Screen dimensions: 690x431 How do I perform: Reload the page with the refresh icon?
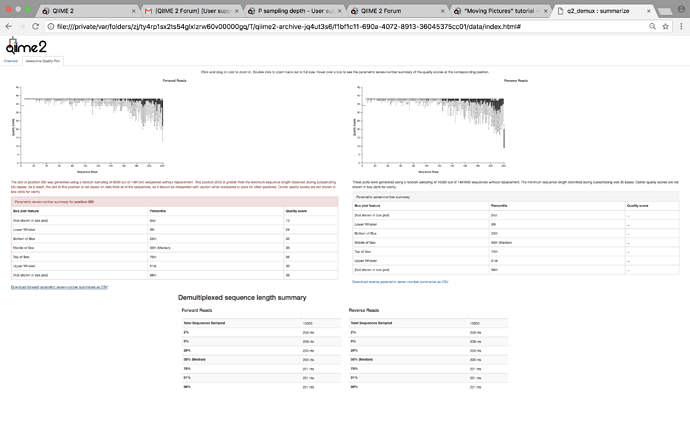[37, 26]
